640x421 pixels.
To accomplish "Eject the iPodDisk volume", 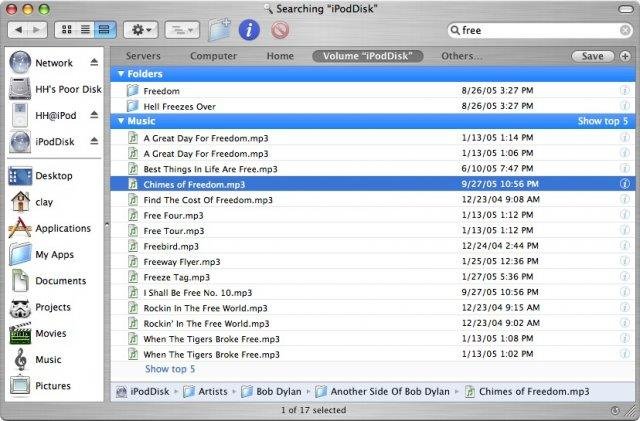I will pyautogui.click(x=94, y=141).
